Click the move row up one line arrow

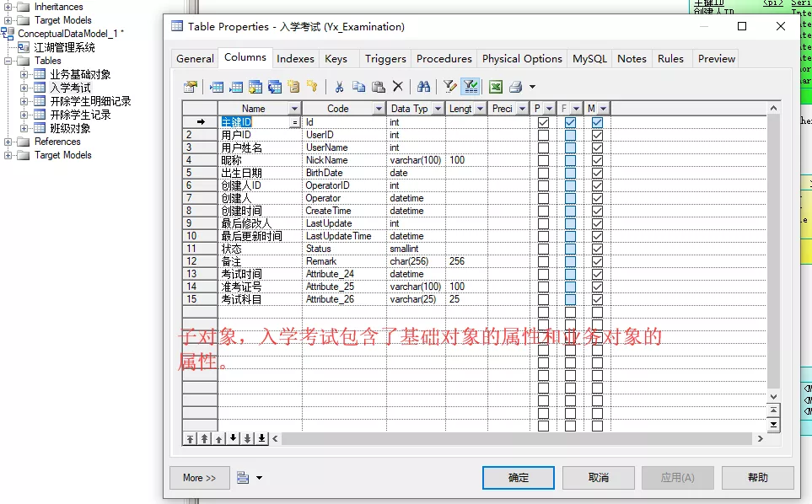coord(219,439)
